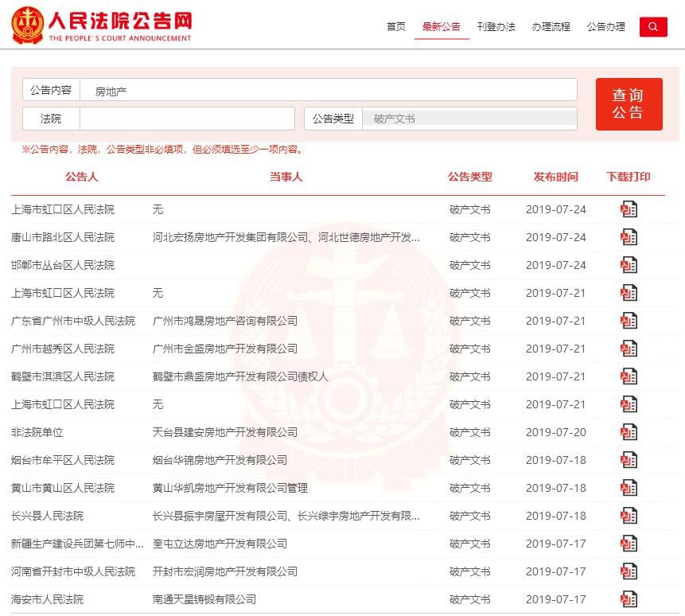Click the PDF icon in the 海安市人民法院 row
The width and height of the screenshot is (685, 616).
[629, 599]
